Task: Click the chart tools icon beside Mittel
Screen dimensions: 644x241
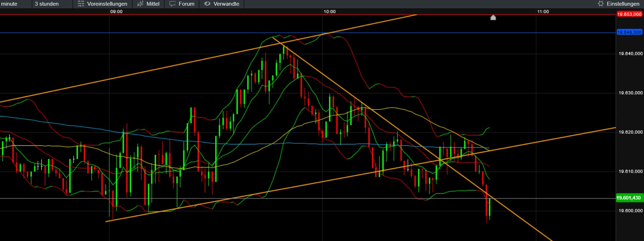Action: [x=140, y=4]
